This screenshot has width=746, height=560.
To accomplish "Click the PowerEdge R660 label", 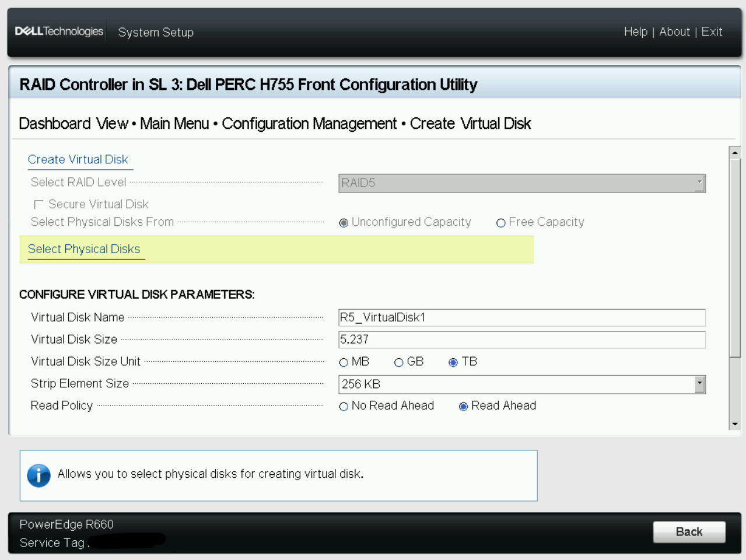I will click(66, 524).
